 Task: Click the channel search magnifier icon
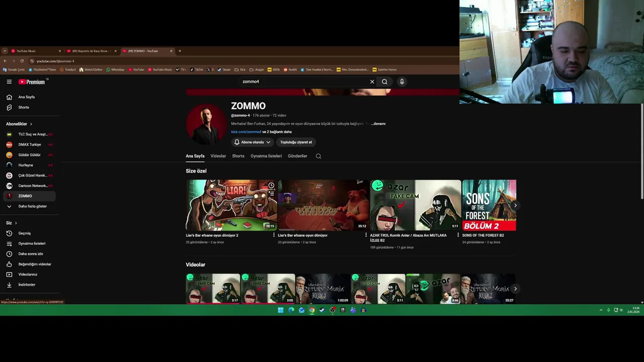tap(318, 156)
